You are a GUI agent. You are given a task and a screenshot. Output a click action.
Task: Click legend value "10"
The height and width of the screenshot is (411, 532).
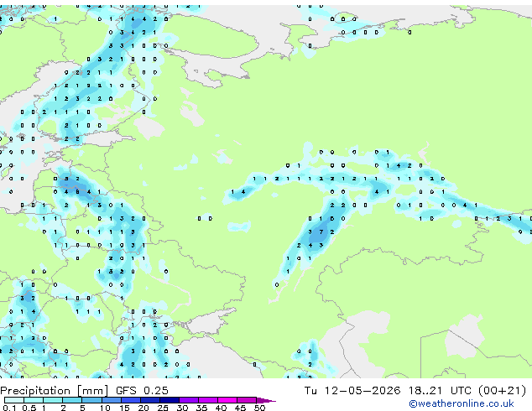tap(105, 408)
